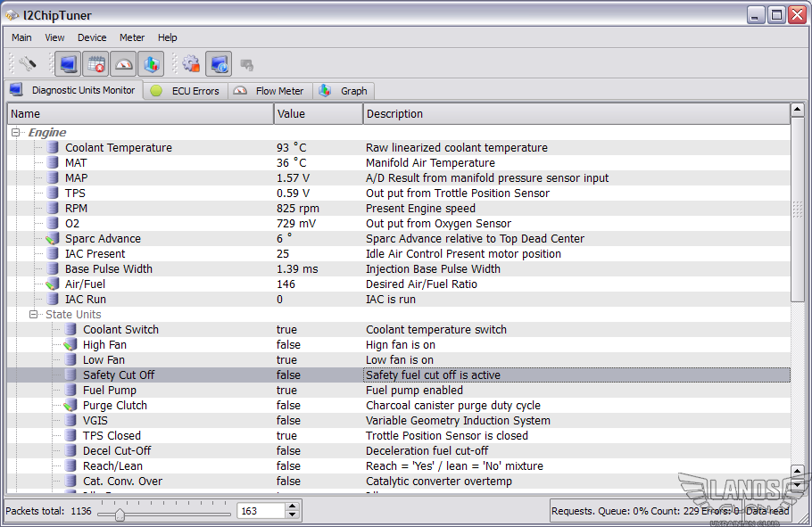Collapse the State Units group
Viewport: 812px width, 527px height.
pos(33,315)
